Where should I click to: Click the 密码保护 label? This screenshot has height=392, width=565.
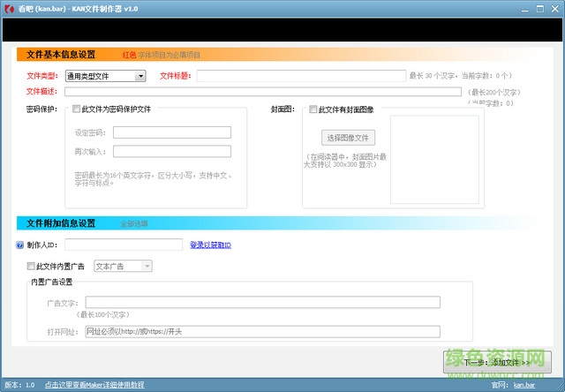41,109
